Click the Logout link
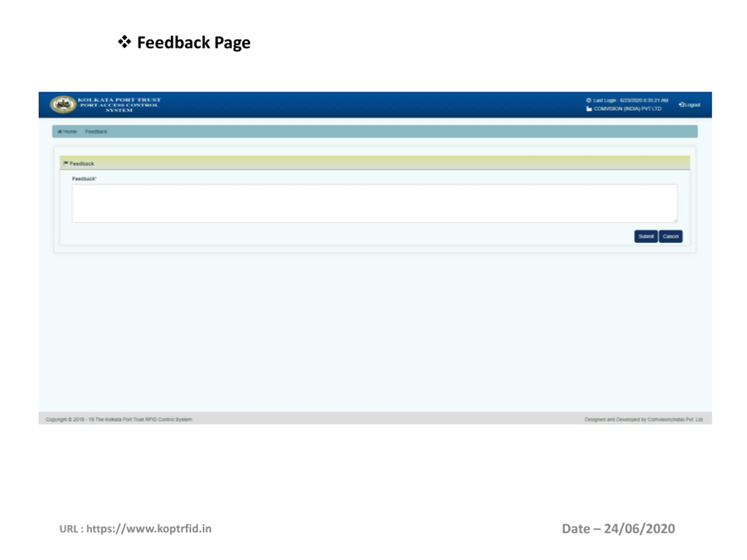Screen dimensions: 747x560 pyautogui.click(x=690, y=105)
